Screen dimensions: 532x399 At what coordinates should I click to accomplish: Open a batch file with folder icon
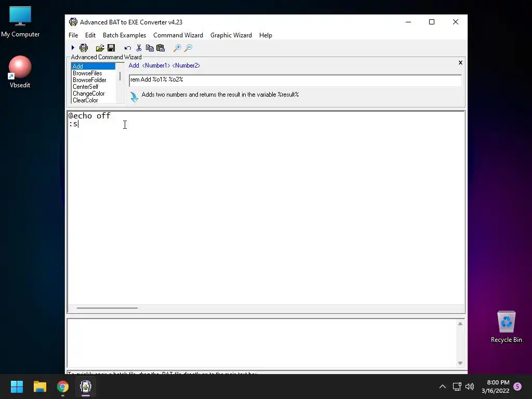pyautogui.click(x=100, y=48)
